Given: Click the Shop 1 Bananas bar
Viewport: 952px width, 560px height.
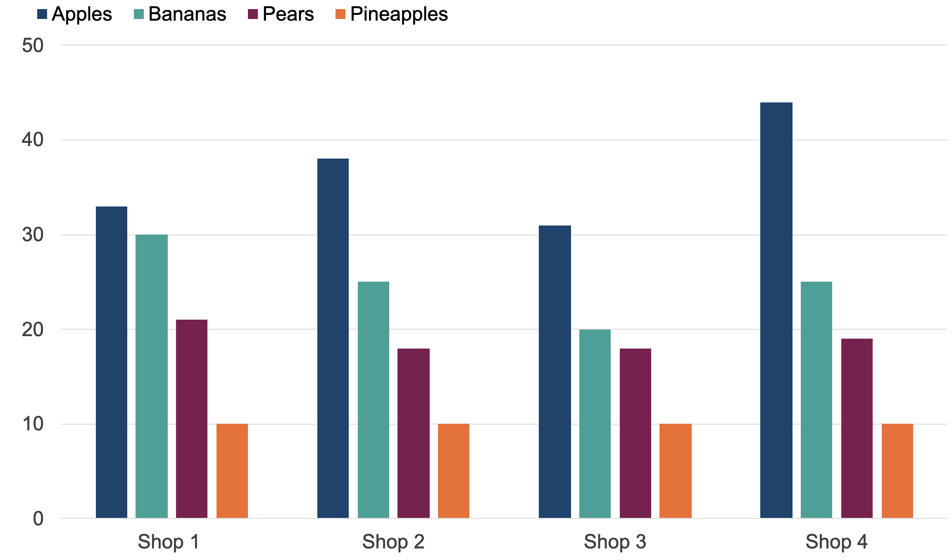Looking at the screenshot, I should tap(152, 376).
